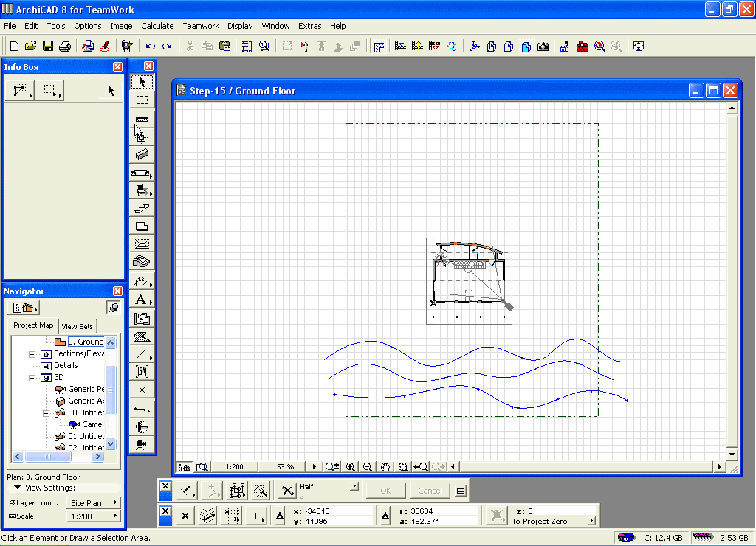This screenshot has height=546, width=756.
Task: Open the Scale 1:200 dropdown in Navigator
Action: [94, 516]
